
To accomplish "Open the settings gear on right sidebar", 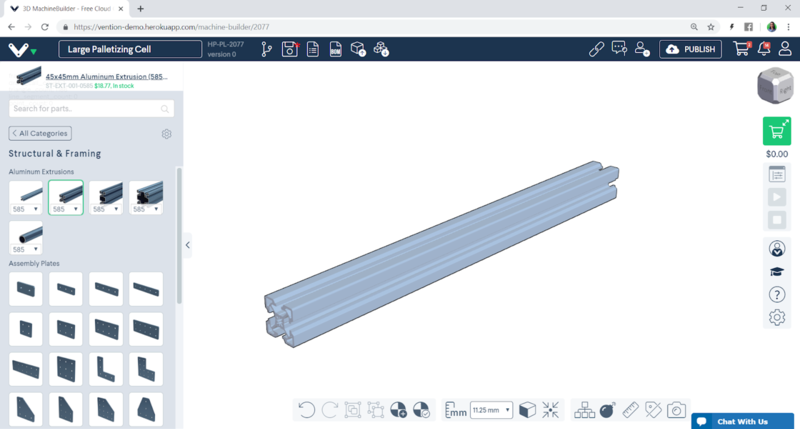I will (777, 317).
